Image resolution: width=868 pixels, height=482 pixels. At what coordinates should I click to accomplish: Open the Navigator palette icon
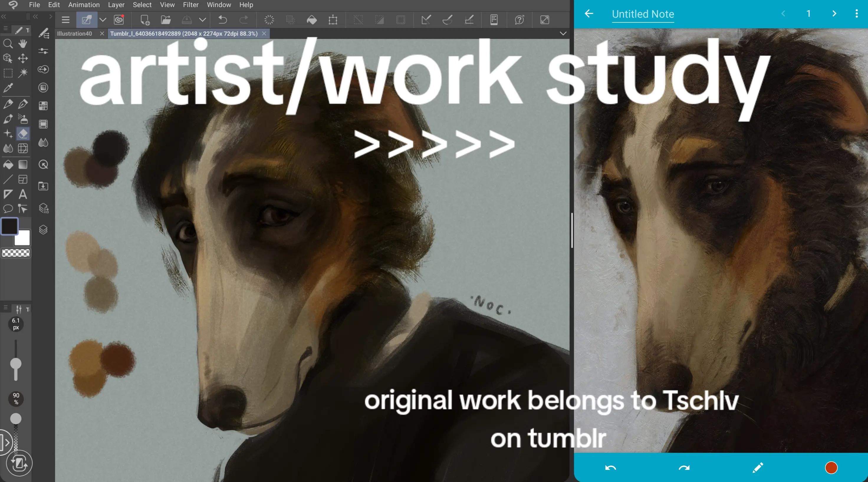click(x=43, y=165)
